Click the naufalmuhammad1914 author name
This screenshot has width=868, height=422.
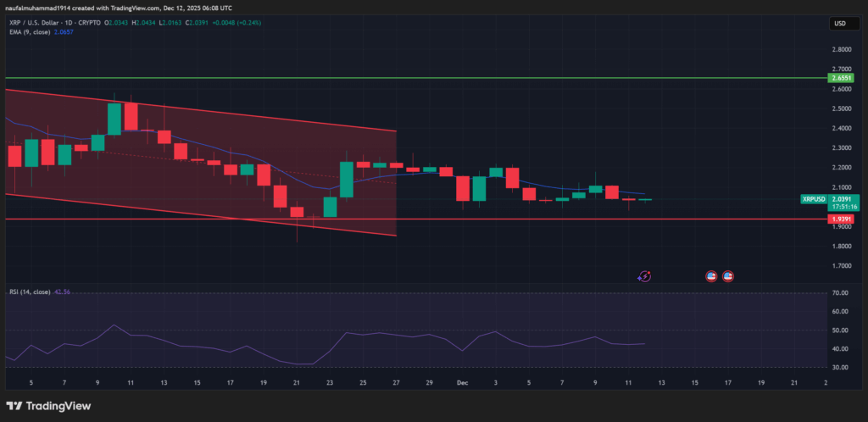pos(38,6)
